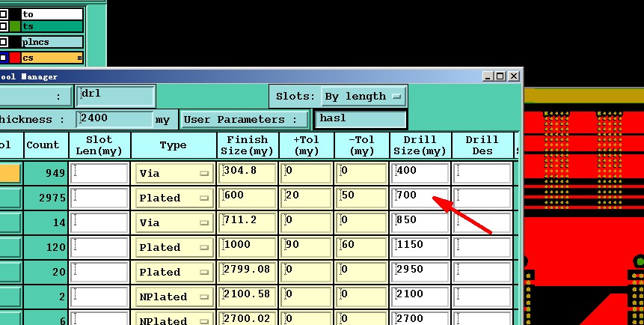Toggle the checkbox beside layer 'plncs'

click(3, 42)
